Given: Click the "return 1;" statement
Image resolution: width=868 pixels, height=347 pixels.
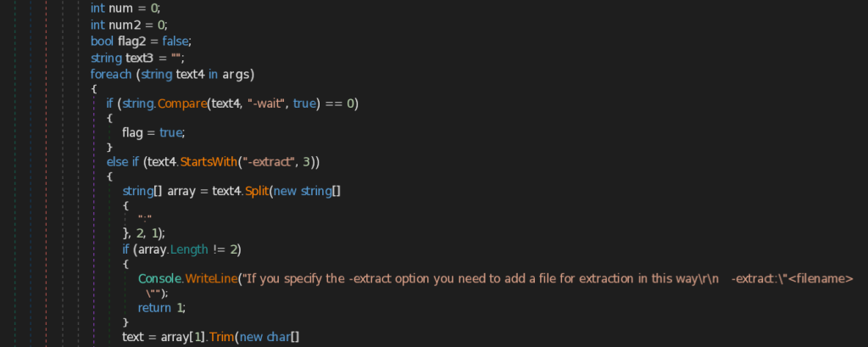Looking at the screenshot, I should click(159, 308).
